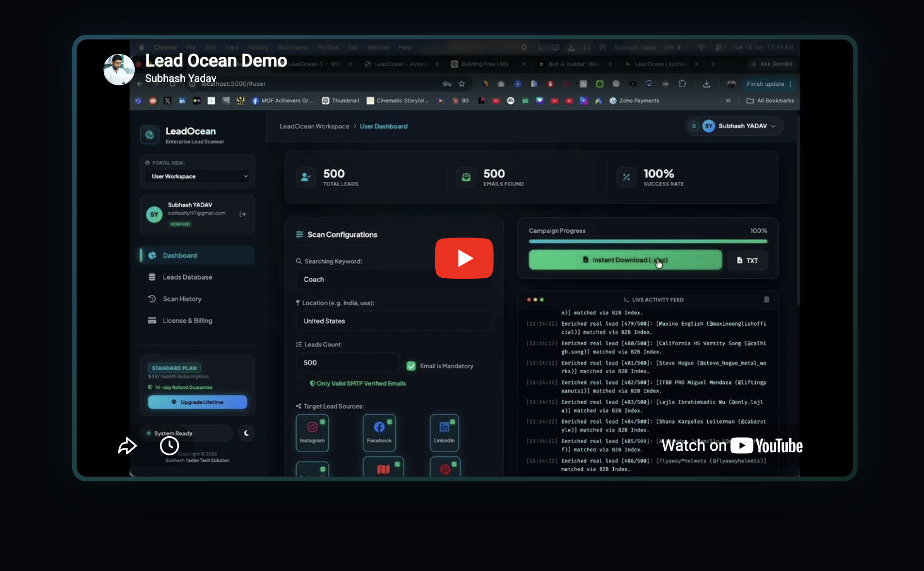Click the Subhash Yadav channel name

point(180,78)
